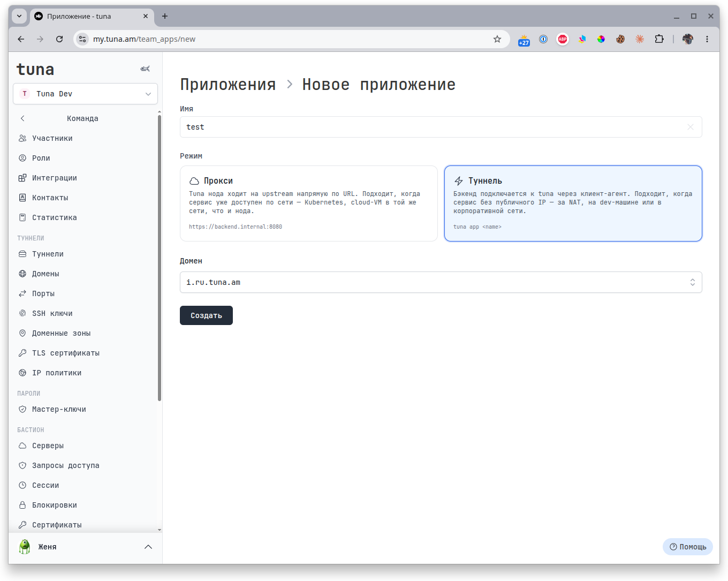Open Сессии in the sidebar
The height and width of the screenshot is (581, 728).
45,485
